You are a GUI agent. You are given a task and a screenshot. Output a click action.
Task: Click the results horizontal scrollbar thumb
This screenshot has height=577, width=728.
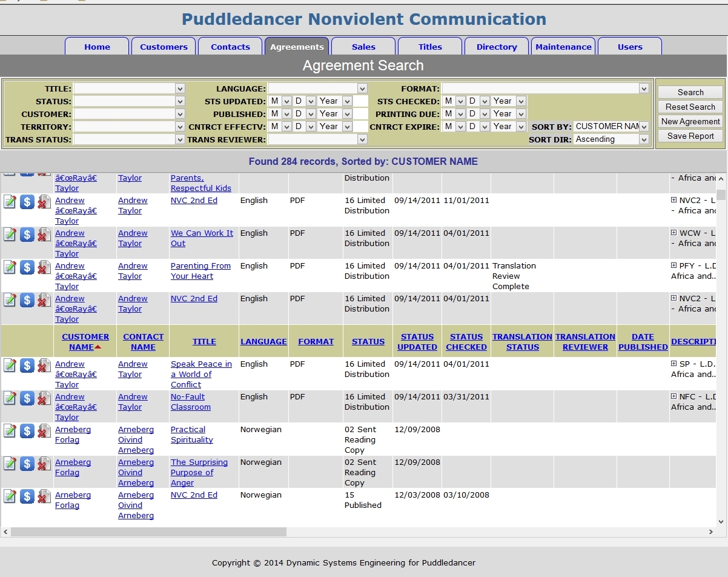[x=148, y=532]
